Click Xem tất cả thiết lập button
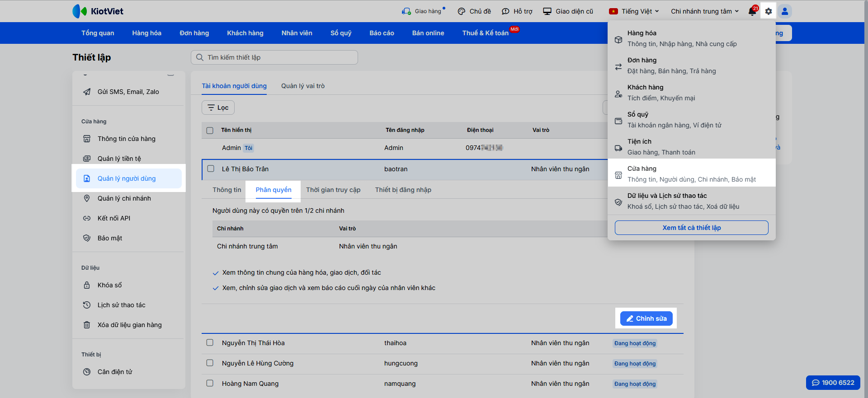The height and width of the screenshot is (398, 868). pos(691,228)
